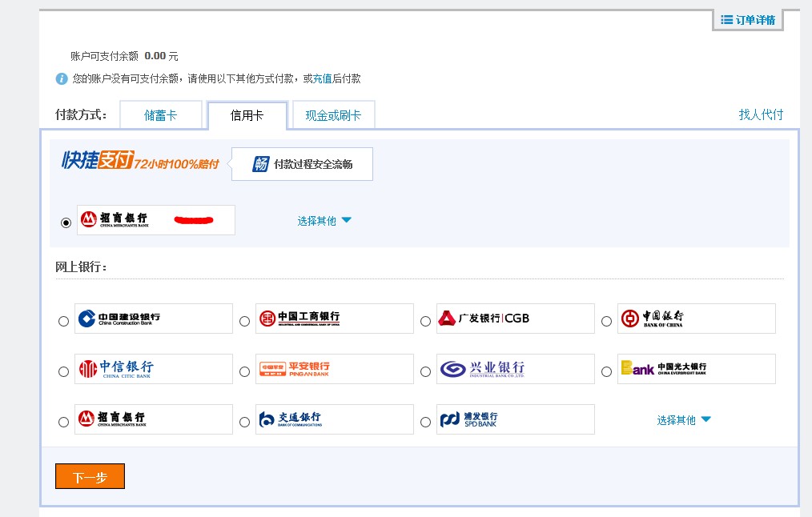Pick the 中国光大银行 radio button

(x=606, y=371)
